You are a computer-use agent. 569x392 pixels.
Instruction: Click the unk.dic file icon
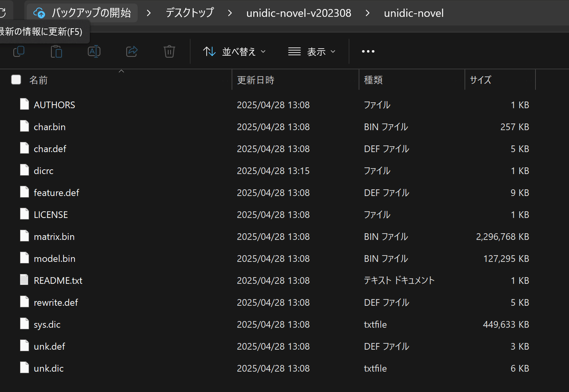(24, 368)
